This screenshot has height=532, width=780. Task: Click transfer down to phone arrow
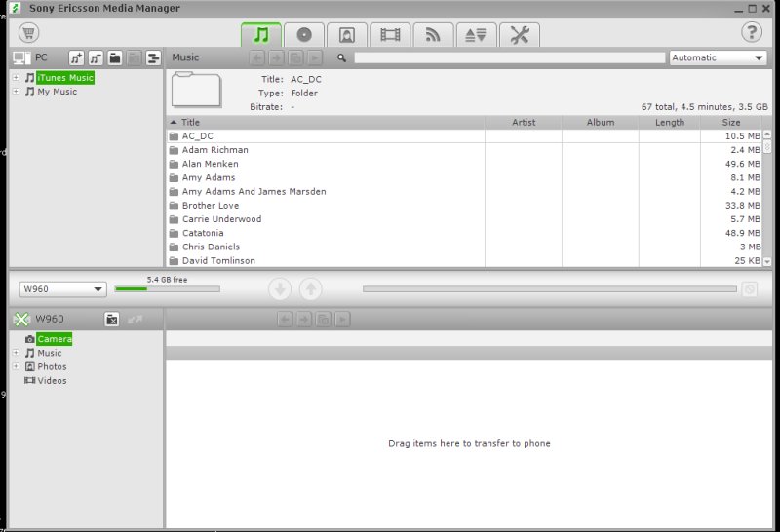click(280, 289)
